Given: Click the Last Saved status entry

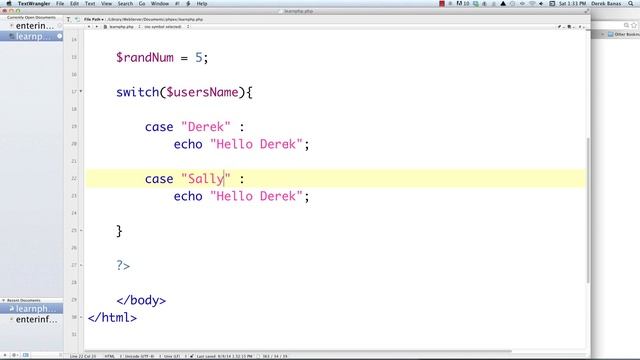Looking at the screenshot, I should pos(224,356).
